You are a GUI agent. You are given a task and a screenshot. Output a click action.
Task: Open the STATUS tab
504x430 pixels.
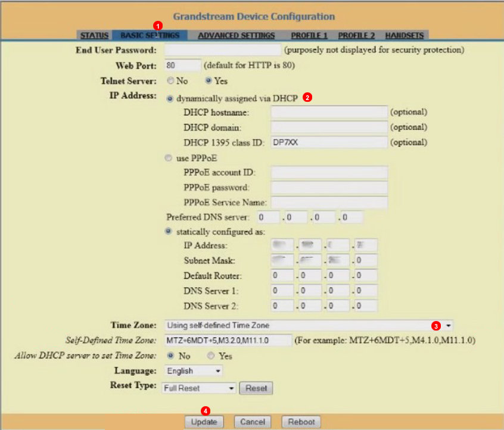pyautogui.click(x=94, y=36)
